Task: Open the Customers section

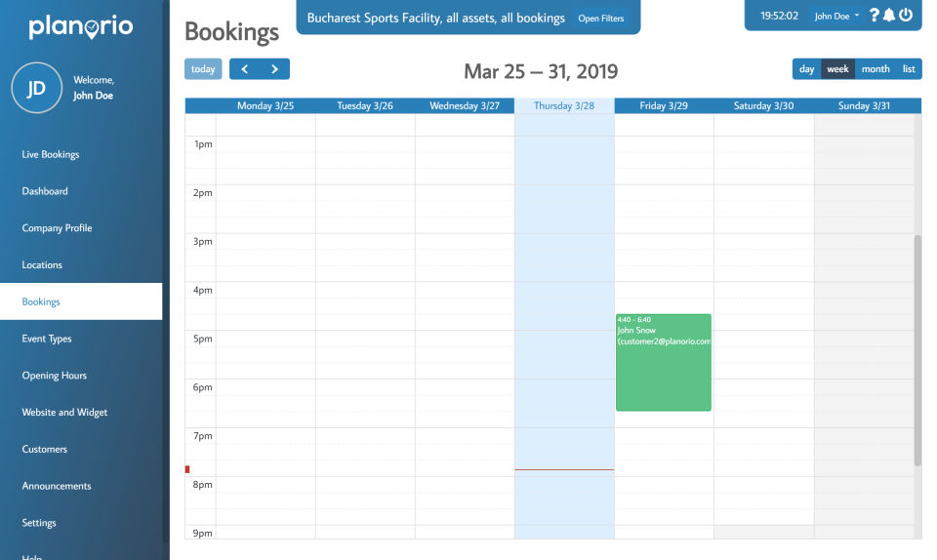Action: click(x=45, y=450)
